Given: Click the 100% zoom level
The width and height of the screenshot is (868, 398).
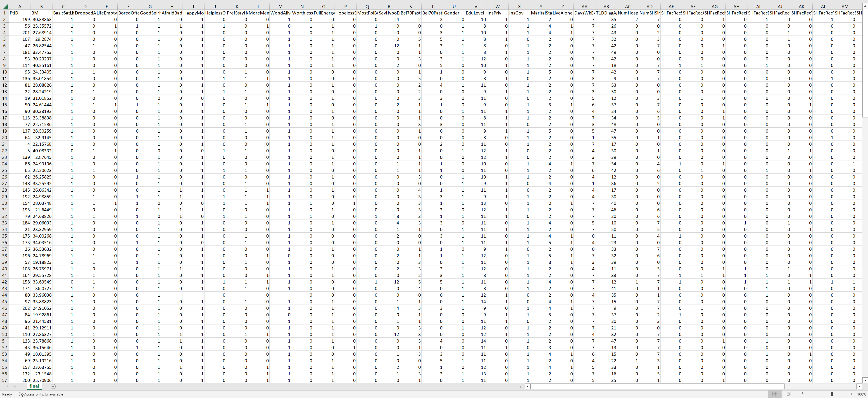Looking at the screenshot, I should pyautogui.click(x=861, y=394).
